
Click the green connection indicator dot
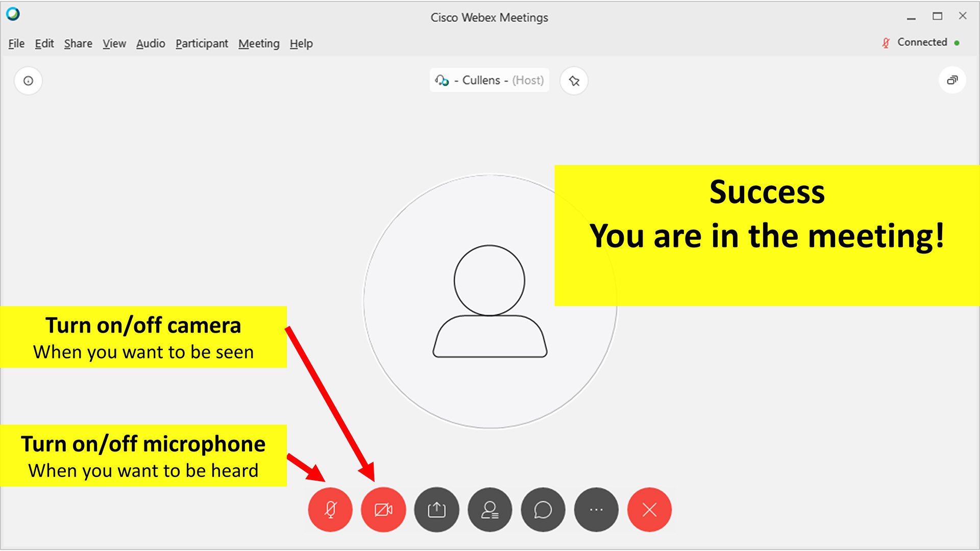(x=957, y=43)
